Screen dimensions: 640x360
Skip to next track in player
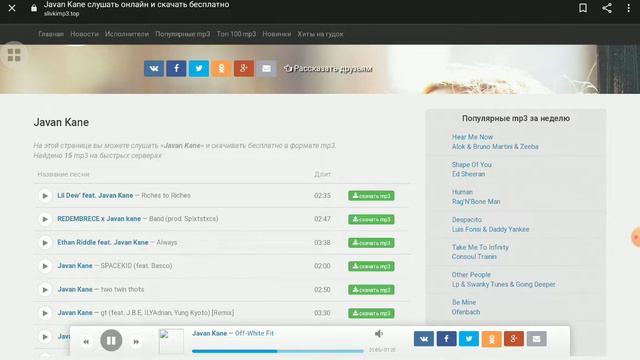[x=136, y=342]
